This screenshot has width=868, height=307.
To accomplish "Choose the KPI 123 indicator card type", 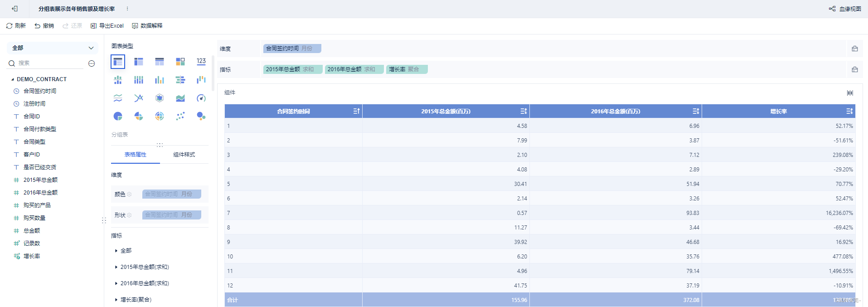I will [x=201, y=62].
